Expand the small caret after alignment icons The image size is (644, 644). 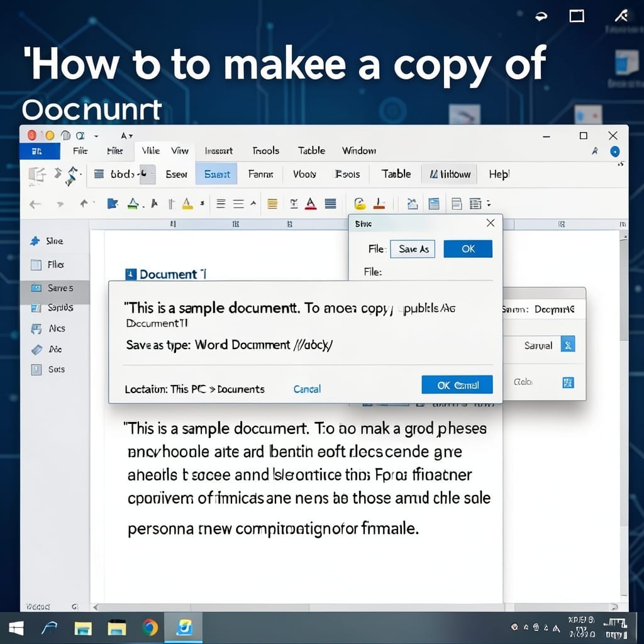tap(253, 203)
